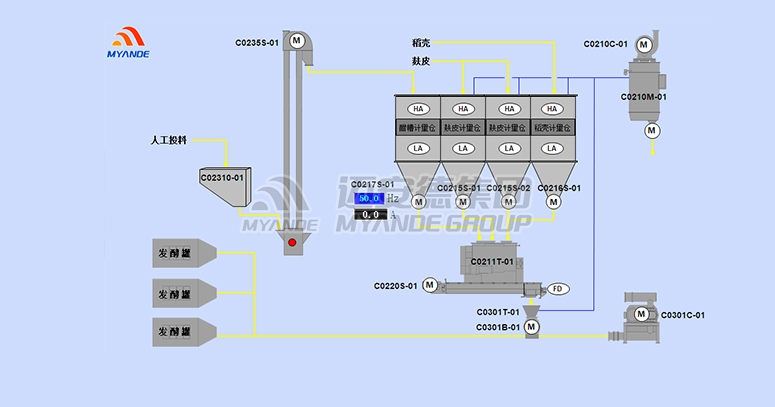The image size is (775, 407).
Task: Click the red indicator on elevator base
Action: 292,243
